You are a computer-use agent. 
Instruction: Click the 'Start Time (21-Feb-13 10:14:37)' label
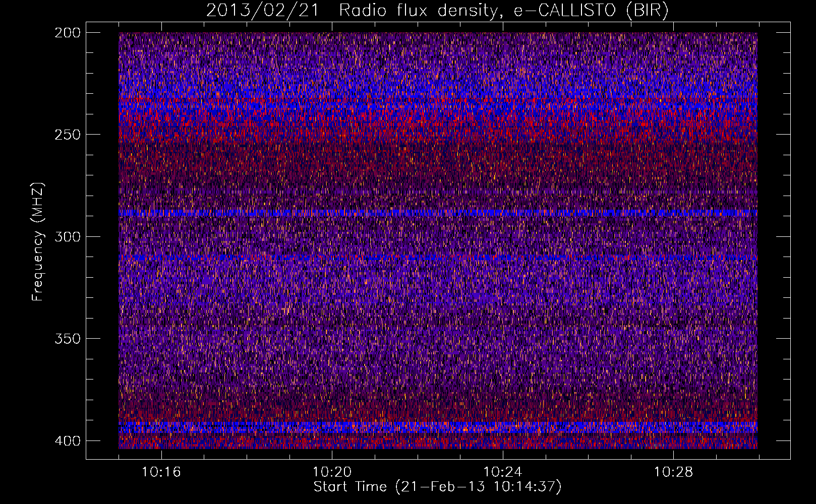point(437,487)
